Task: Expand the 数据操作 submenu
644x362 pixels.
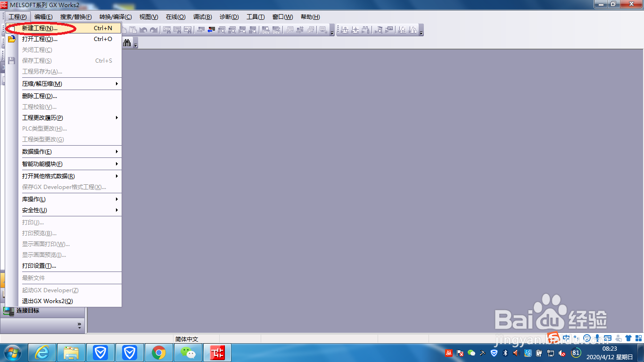Action: [x=70, y=151]
